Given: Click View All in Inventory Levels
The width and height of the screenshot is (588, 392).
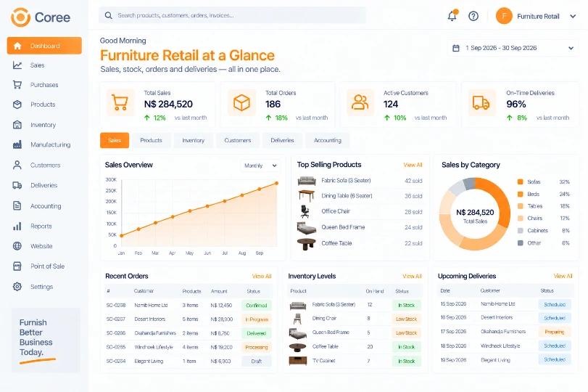Looking at the screenshot, I should (x=412, y=277).
